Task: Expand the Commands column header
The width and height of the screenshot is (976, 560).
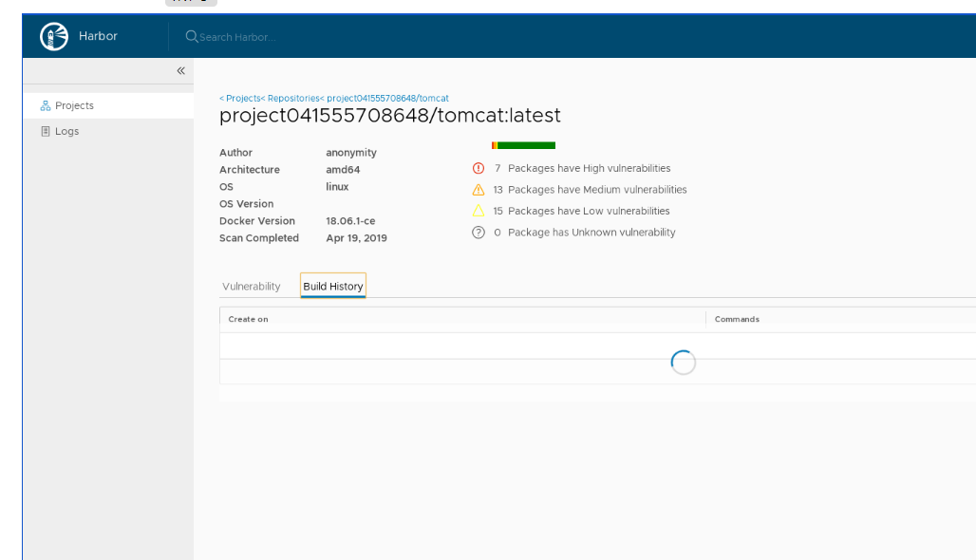Action: (738, 319)
